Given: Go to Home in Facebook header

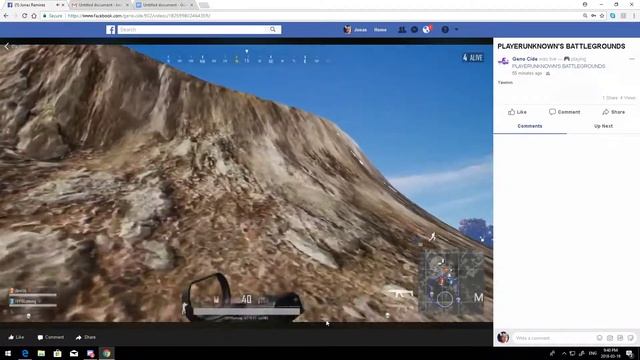Looking at the screenshot, I should click(x=380, y=30).
